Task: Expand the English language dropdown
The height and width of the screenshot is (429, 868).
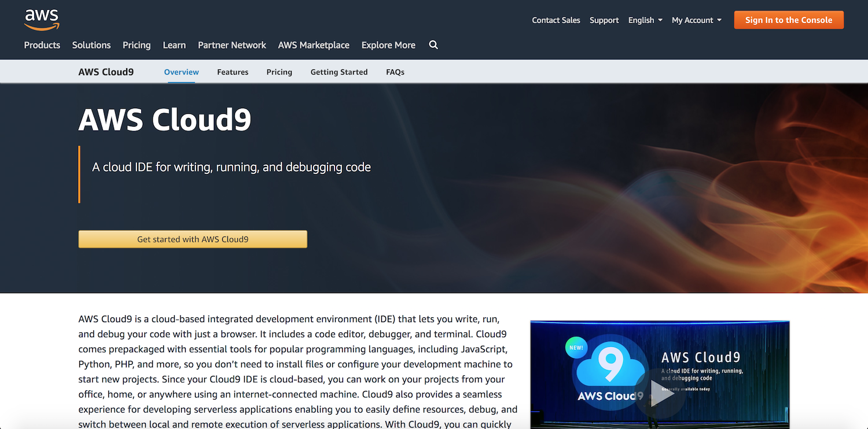Action: click(x=645, y=20)
